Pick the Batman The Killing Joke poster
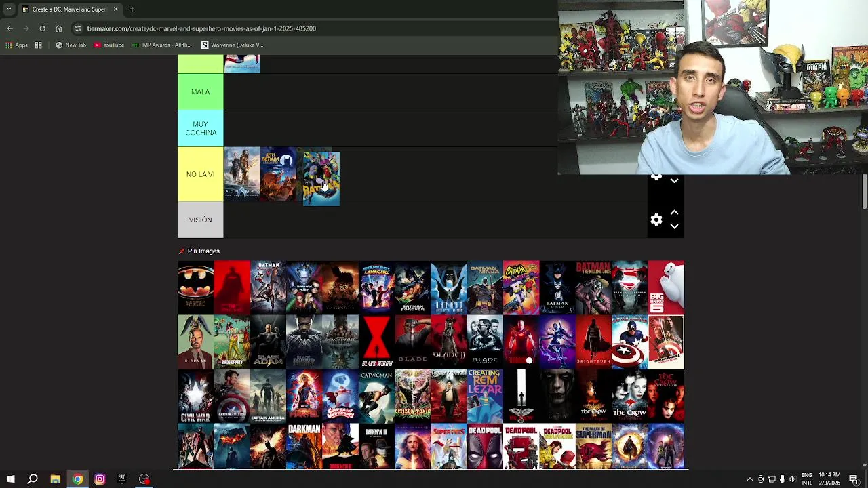 coord(593,287)
